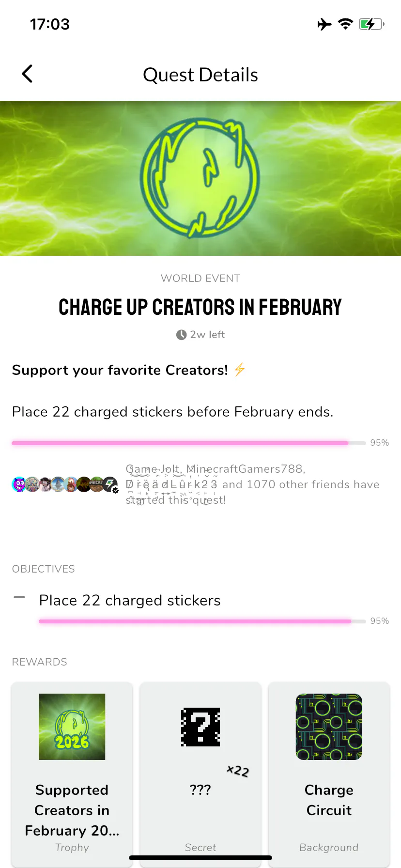Tap the Charge Circuit pattern thumbnail
The height and width of the screenshot is (868, 401).
tap(329, 727)
